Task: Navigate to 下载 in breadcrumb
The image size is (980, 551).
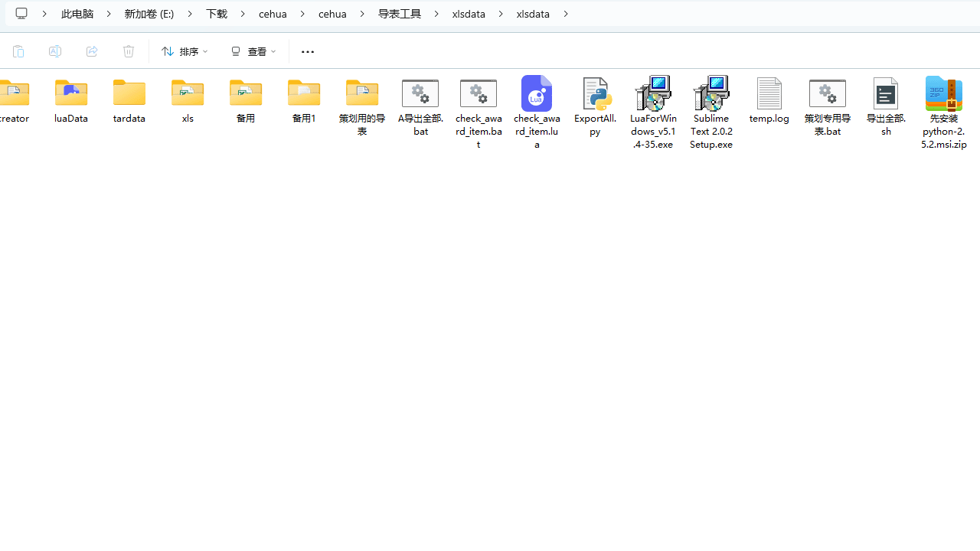Action: [217, 13]
